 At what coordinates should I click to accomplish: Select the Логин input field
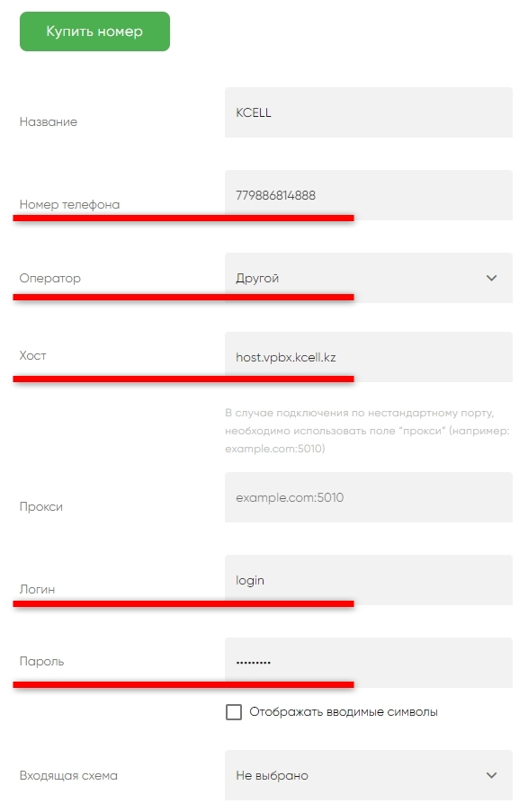coord(369,580)
